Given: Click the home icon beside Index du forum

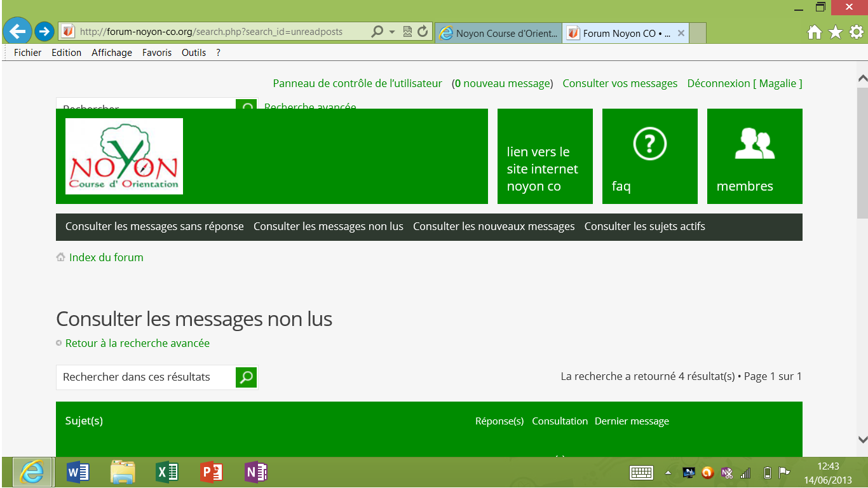Looking at the screenshot, I should pyautogui.click(x=60, y=257).
